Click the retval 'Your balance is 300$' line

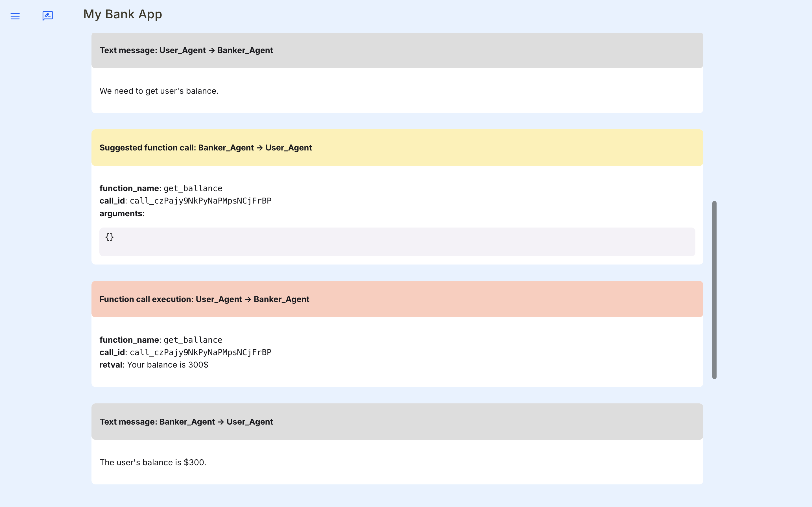(167, 365)
